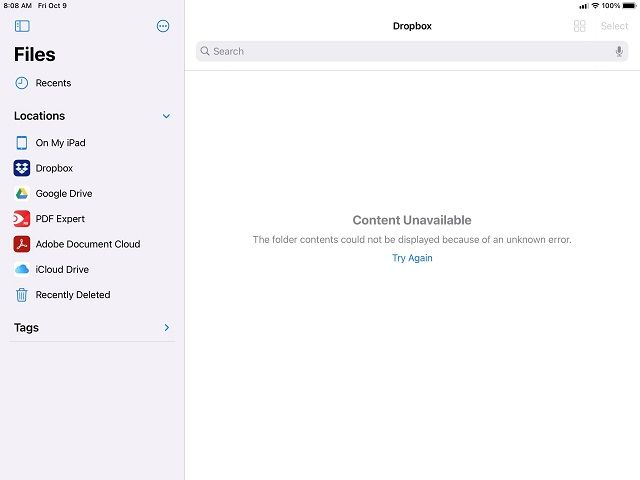Open Adobe Document Cloud icon

(x=22, y=244)
